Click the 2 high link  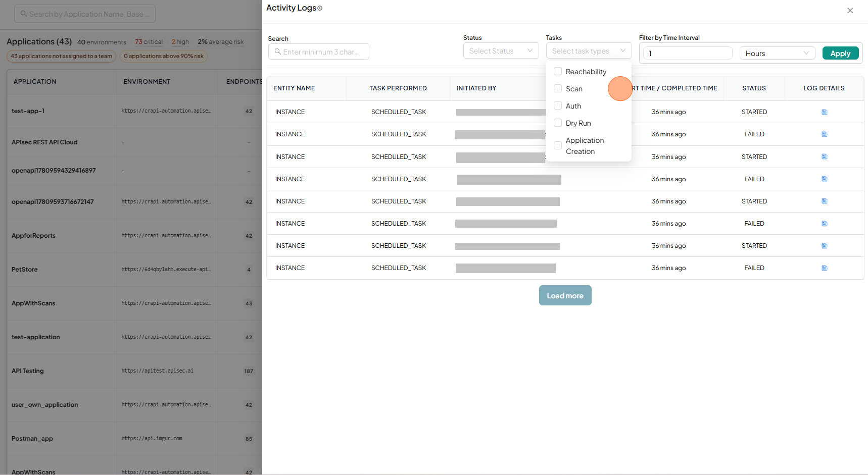[x=180, y=42]
